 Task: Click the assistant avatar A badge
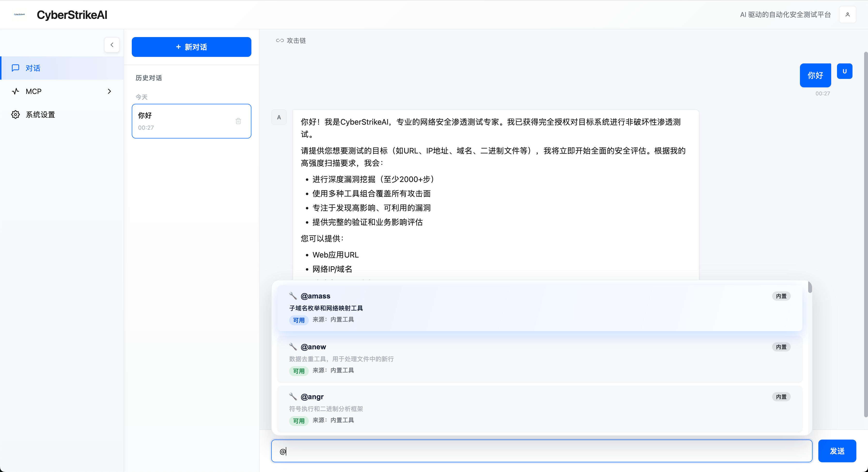click(x=279, y=117)
